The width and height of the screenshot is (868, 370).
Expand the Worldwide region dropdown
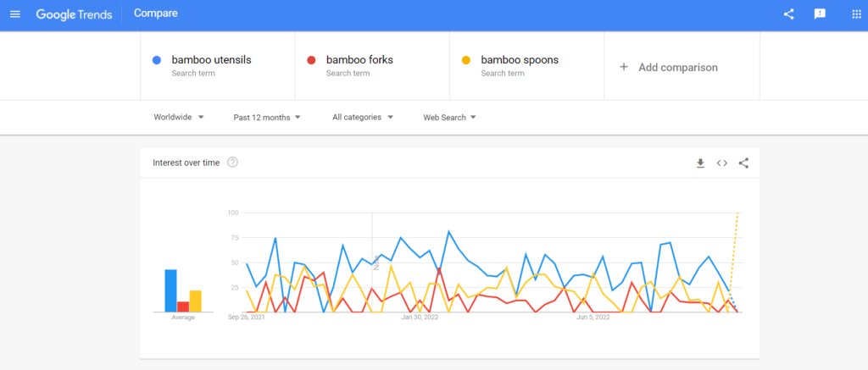179,117
